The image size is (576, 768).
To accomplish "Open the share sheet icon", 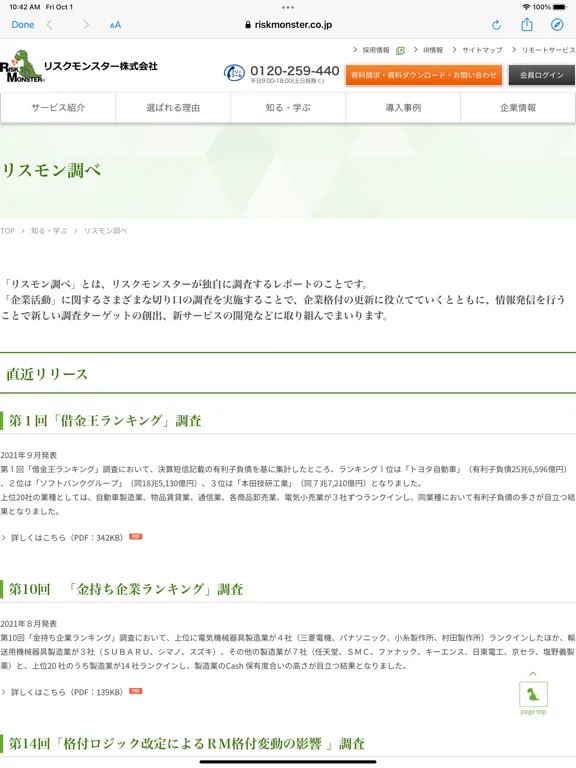I will (527, 24).
